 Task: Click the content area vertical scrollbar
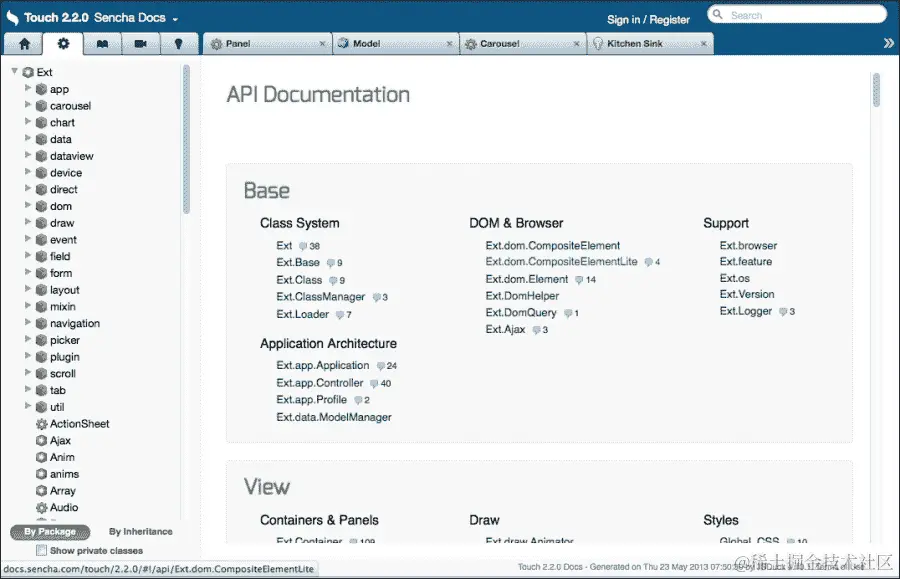pyautogui.click(x=876, y=90)
